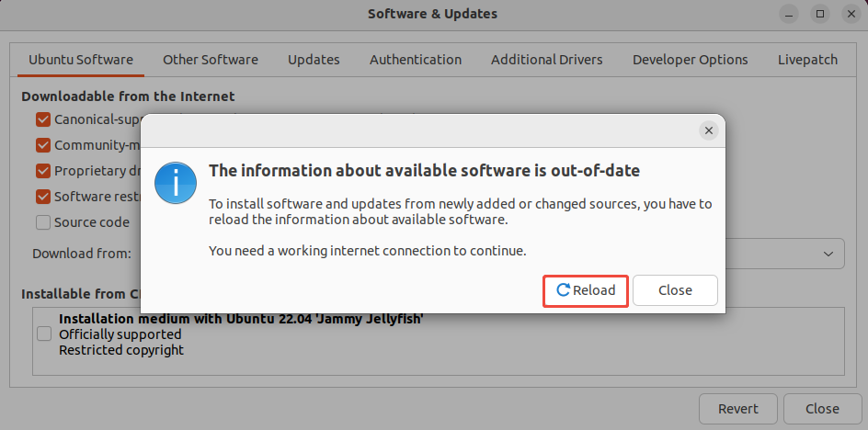Switch to the Other Software tab
Viewport: 868px width, 430px height.
click(211, 60)
